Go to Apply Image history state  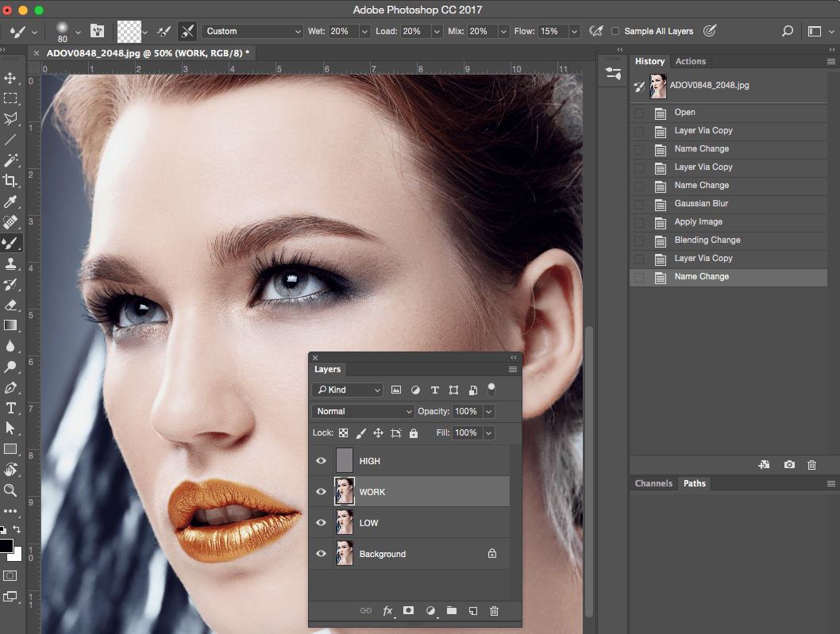(x=698, y=222)
